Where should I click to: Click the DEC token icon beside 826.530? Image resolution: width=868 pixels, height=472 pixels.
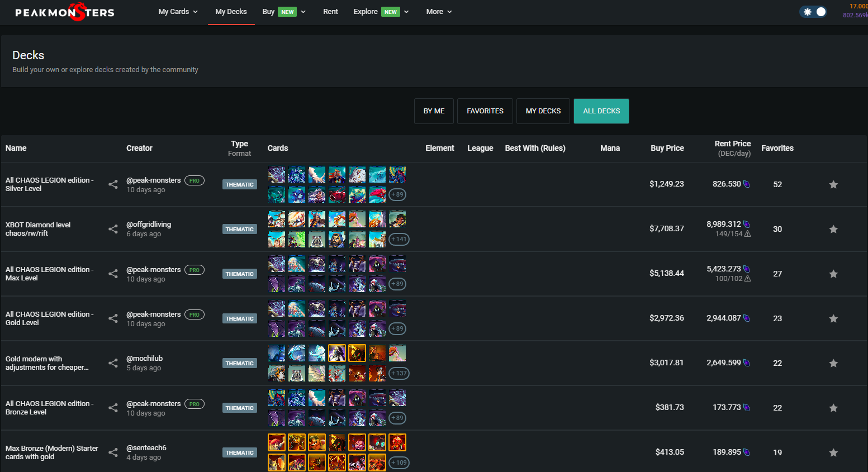point(746,184)
